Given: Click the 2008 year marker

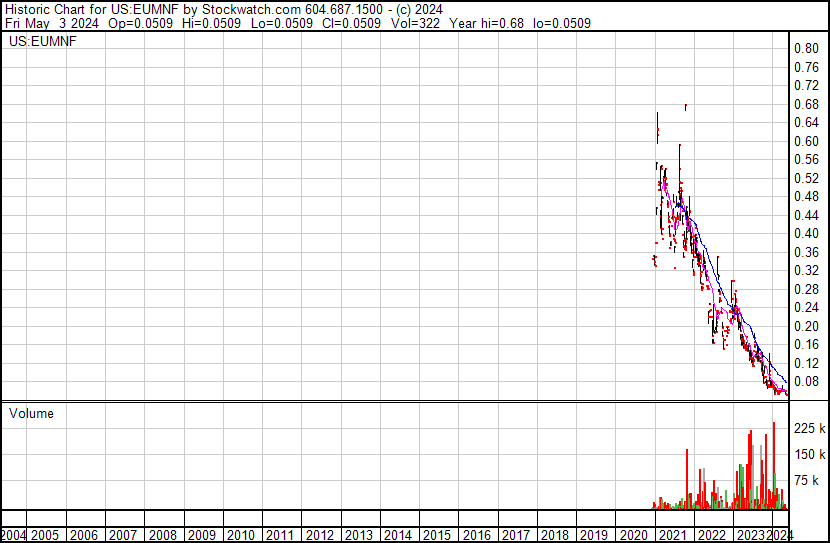Looking at the screenshot, I should 163,535.
